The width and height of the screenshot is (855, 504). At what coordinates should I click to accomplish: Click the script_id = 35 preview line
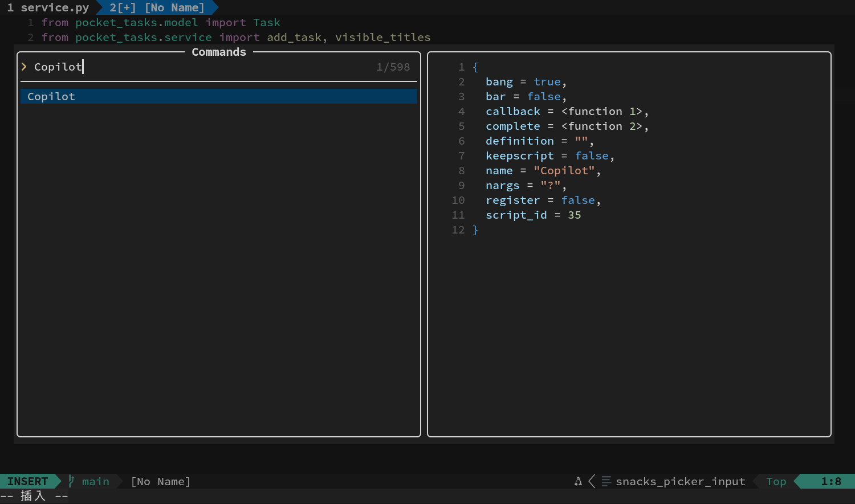click(x=534, y=215)
